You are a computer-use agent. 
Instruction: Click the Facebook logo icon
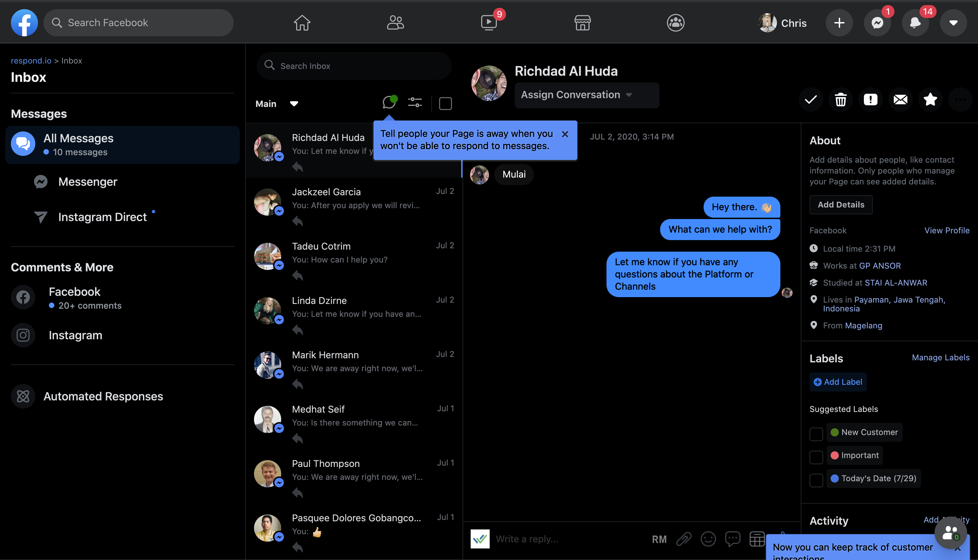click(24, 23)
